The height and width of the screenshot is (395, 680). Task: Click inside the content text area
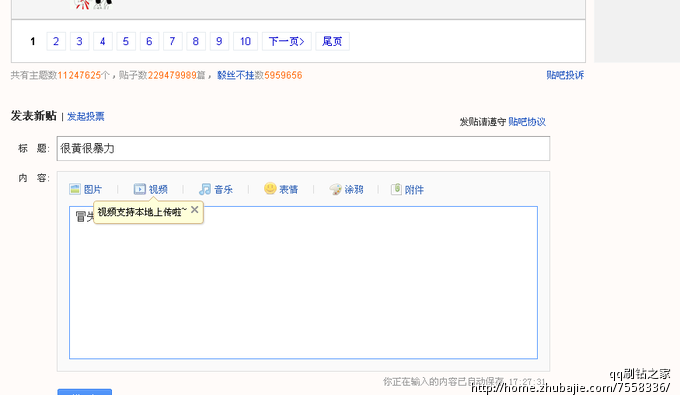303,283
